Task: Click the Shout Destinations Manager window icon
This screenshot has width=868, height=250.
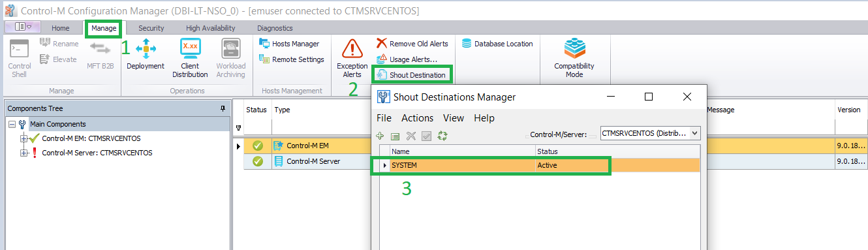Action: (384, 97)
